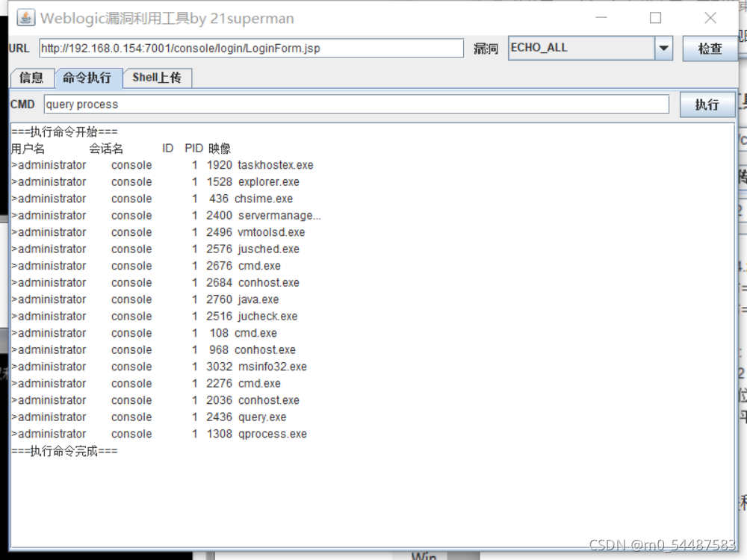Click the ===执行命令开始=== line

[x=64, y=132]
